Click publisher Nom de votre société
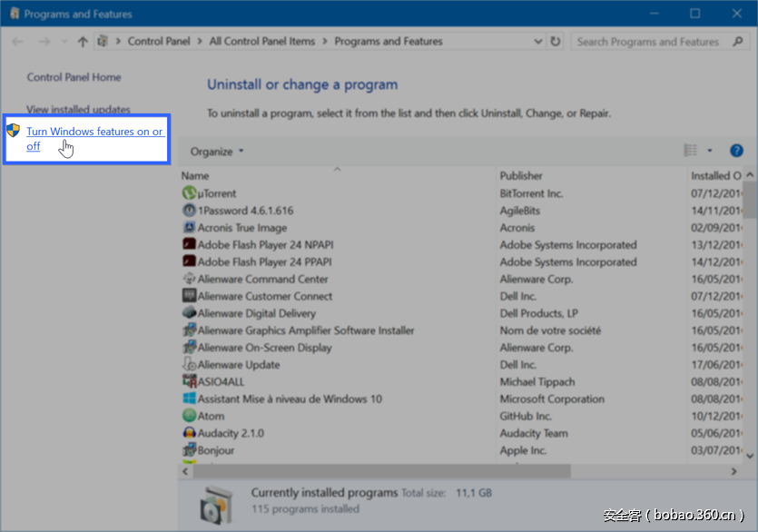The height and width of the screenshot is (532, 758). point(551,330)
